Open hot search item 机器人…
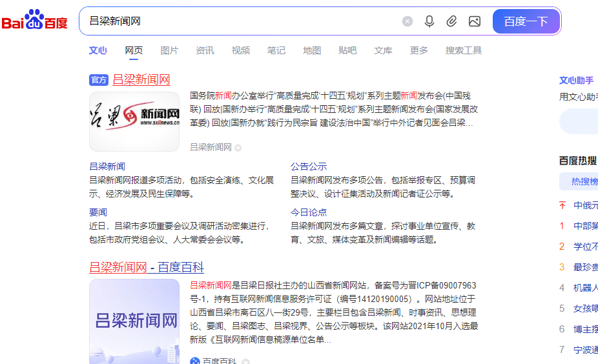This screenshot has width=598, height=364. coord(586,288)
